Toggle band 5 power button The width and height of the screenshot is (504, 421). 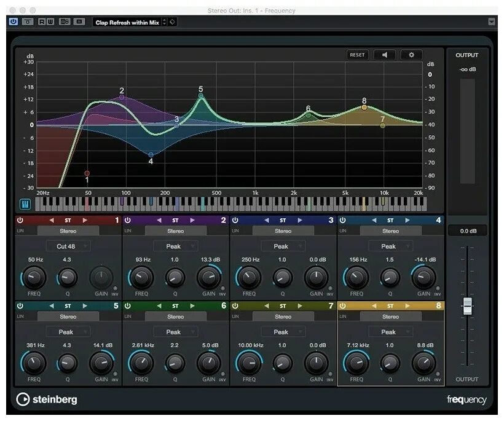pyautogui.click(x=20, y=306)
